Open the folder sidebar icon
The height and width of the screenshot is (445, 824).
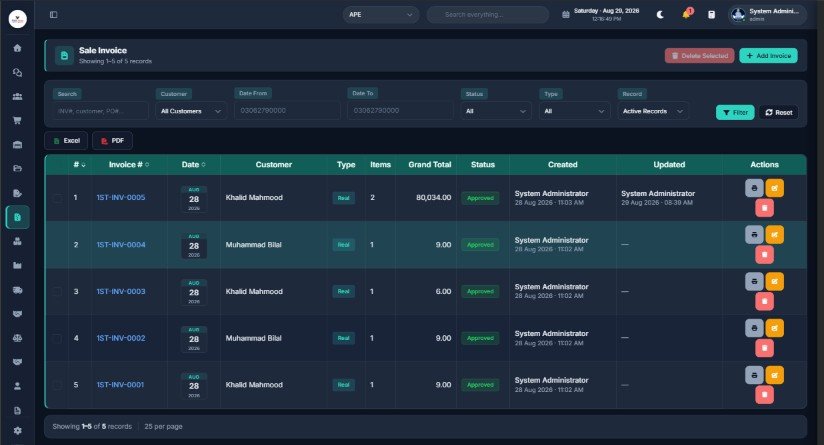tap(17, 169)
